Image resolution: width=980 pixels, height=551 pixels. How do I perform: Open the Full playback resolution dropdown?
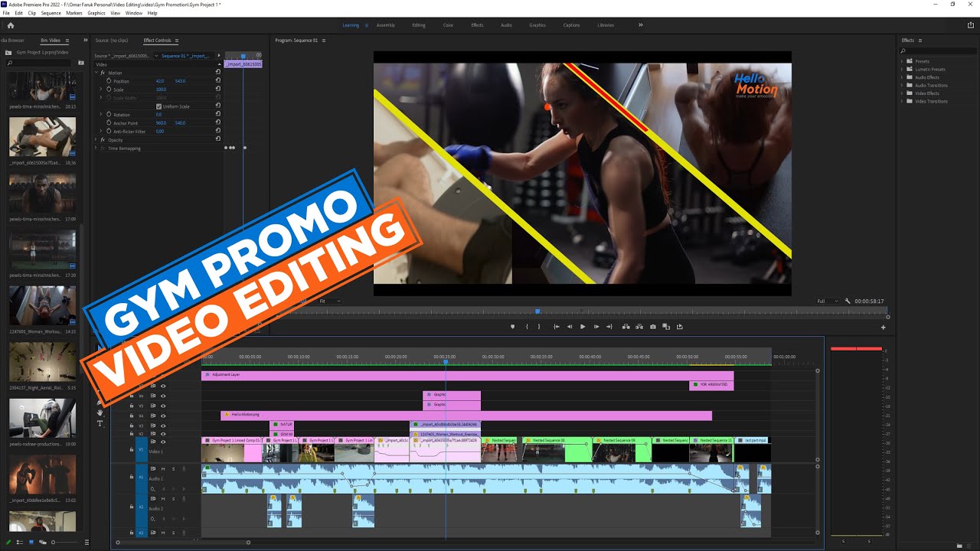click(827, 302)
